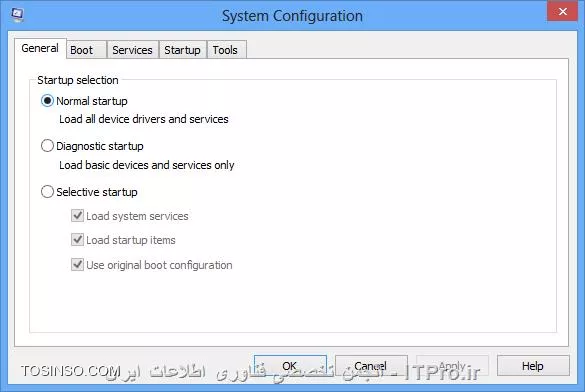Select the Normal startup radio button
Image resolution: width=585 pixels, height=392 pixels.
(47, 101)
